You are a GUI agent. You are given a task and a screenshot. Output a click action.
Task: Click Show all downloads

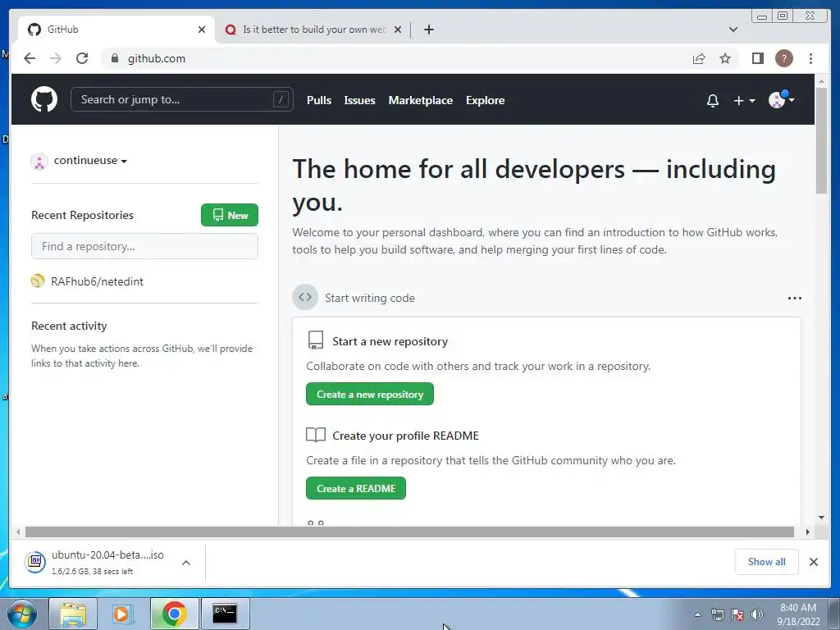[767, 561]
